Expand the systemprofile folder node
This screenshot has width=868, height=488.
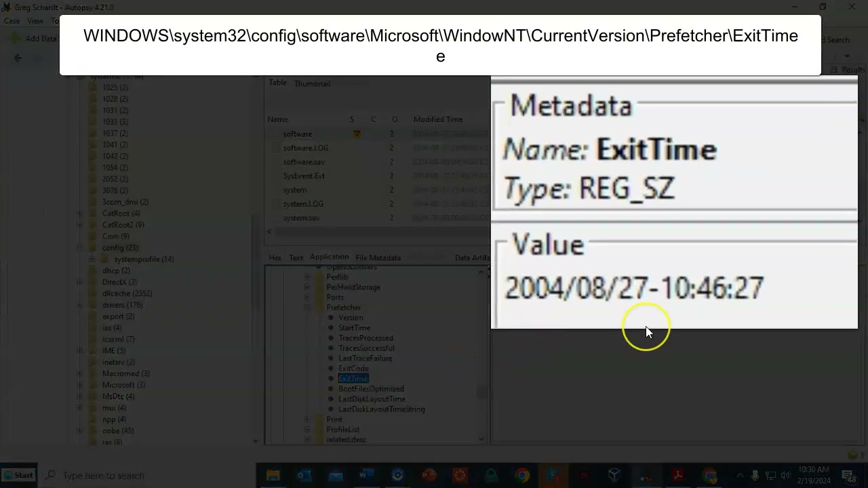click(x=92, y=260)
